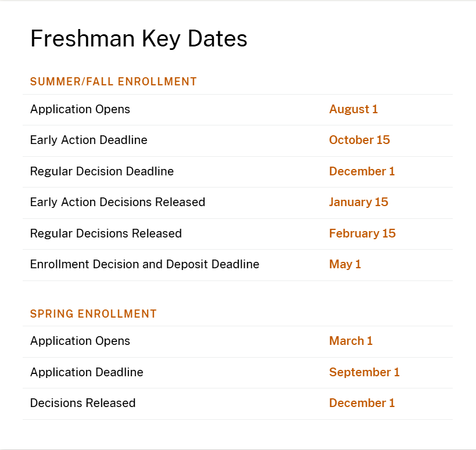
Task: Click Regular Decisions Released label
Action: point(106,233)
